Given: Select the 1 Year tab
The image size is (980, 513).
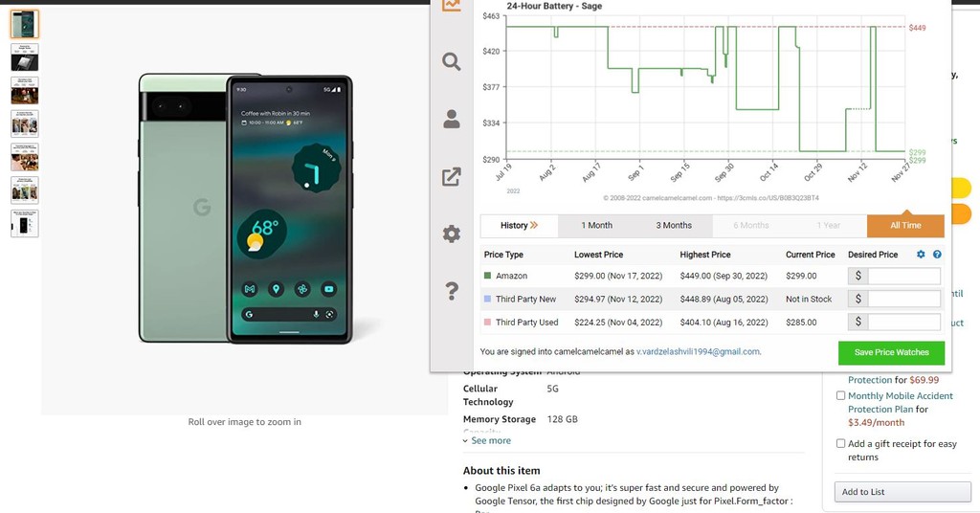Looking at the screenshot, I should (x=828, y=226).
